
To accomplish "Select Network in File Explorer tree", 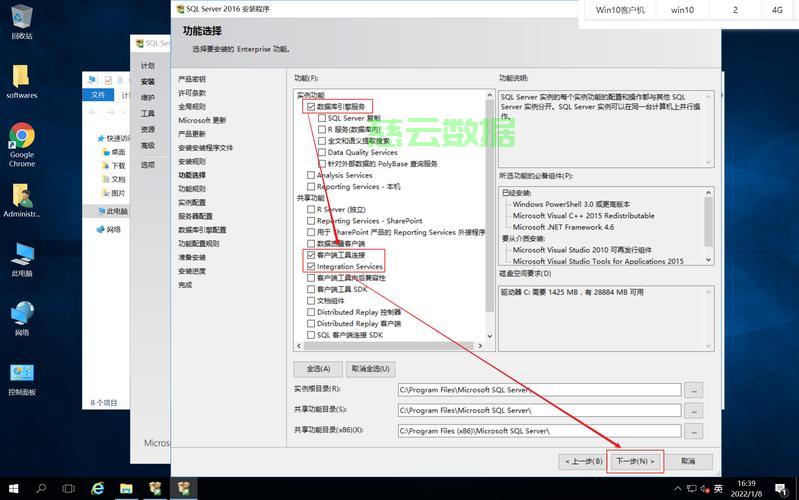I will pyautogui.click(x=109, y=229).
